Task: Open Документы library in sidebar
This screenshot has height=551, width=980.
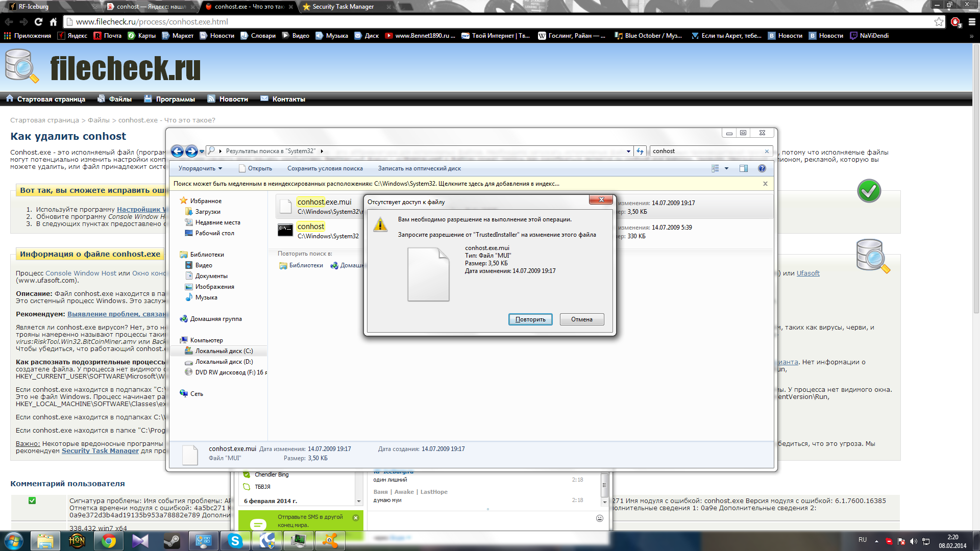Action: tap(211, 276)
